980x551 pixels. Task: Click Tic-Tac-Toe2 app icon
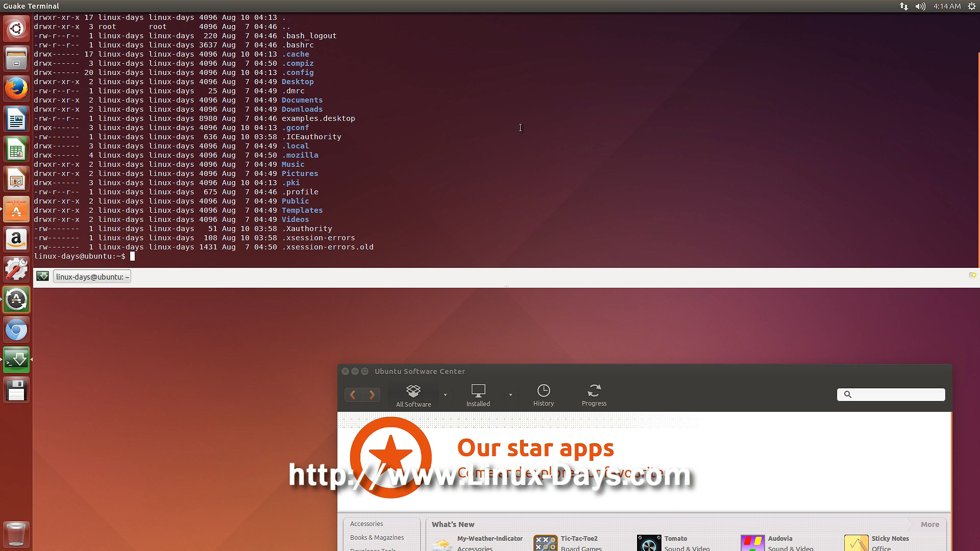(x=545, y=543)
